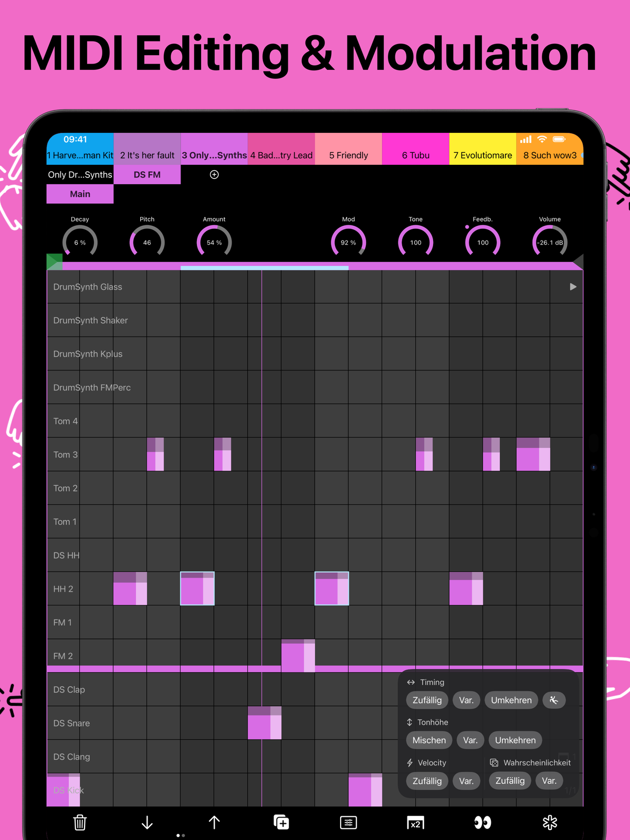Move notes up with the up arrow
Viewport: 630px width, 840px height.
click(214, 822)
